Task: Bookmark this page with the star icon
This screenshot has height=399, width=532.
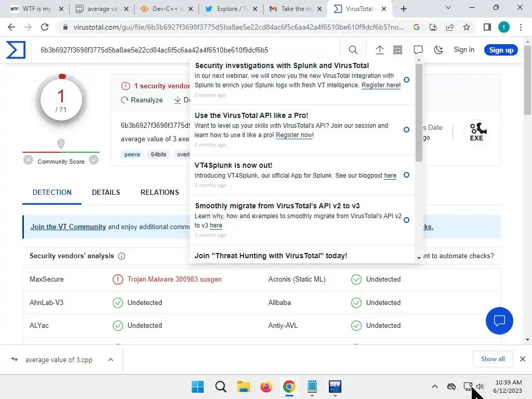Action: pos(467,27)
